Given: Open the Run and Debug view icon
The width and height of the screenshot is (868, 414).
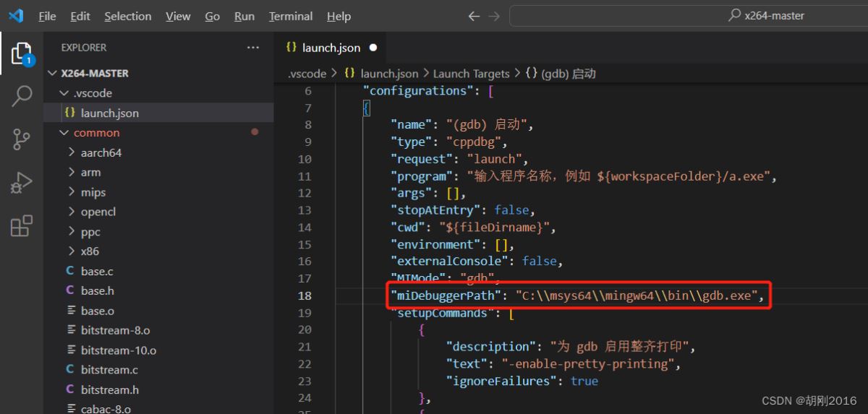Looking at the screenshot, I should (x=22, y=182).
